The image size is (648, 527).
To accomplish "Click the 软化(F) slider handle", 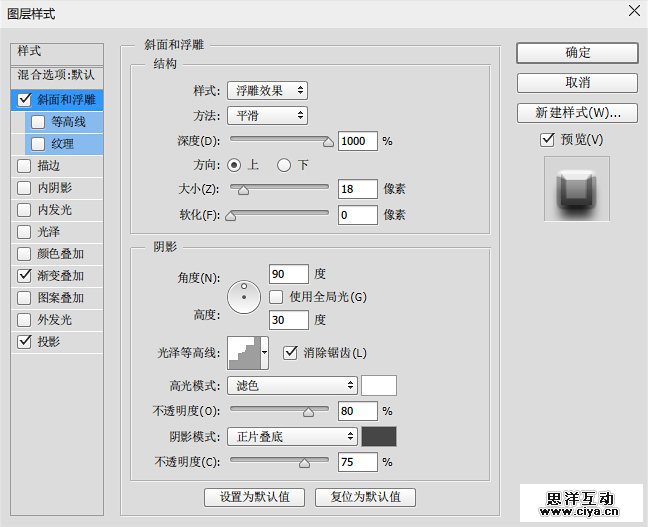I will point(231,215).
